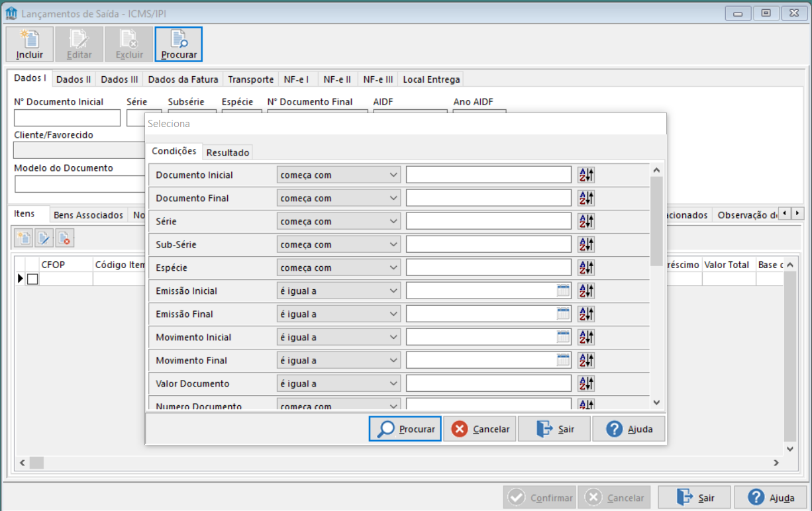Tick the checkbox in the first items grid row
The image size is (812, 511).
[32, 279]
